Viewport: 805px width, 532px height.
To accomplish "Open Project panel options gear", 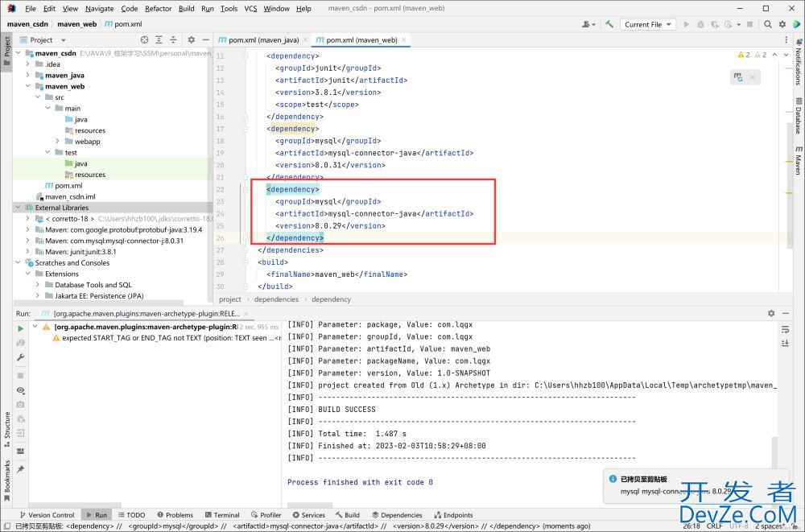I will 192,39.
